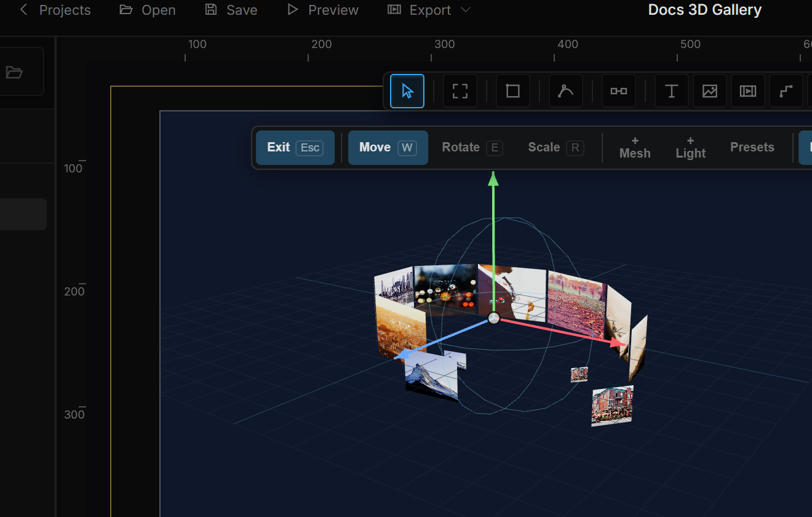Launch the Preview
The width and height of the screenshot is (812, 517).
[323, 10]
